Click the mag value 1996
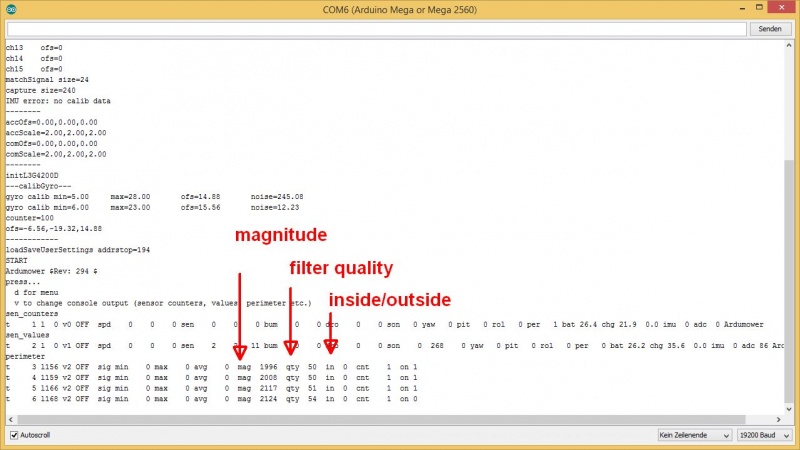800x450 pixels. [268, 367]
